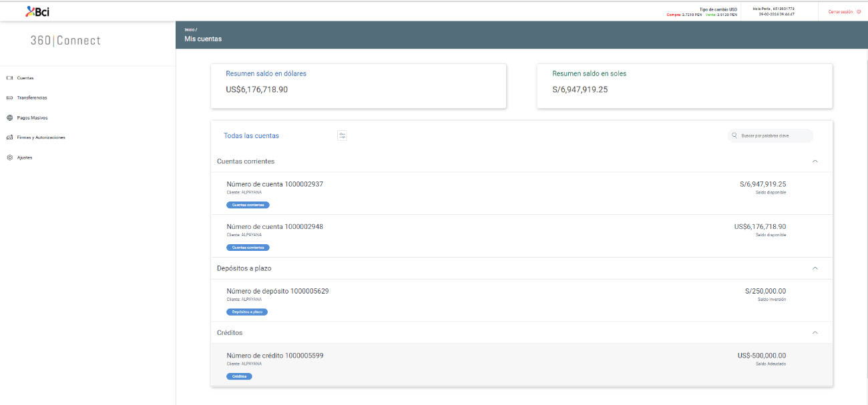Click the Cerrar sesión power icon
Viewport: 868px width, 405px height.
pos(859,11)
